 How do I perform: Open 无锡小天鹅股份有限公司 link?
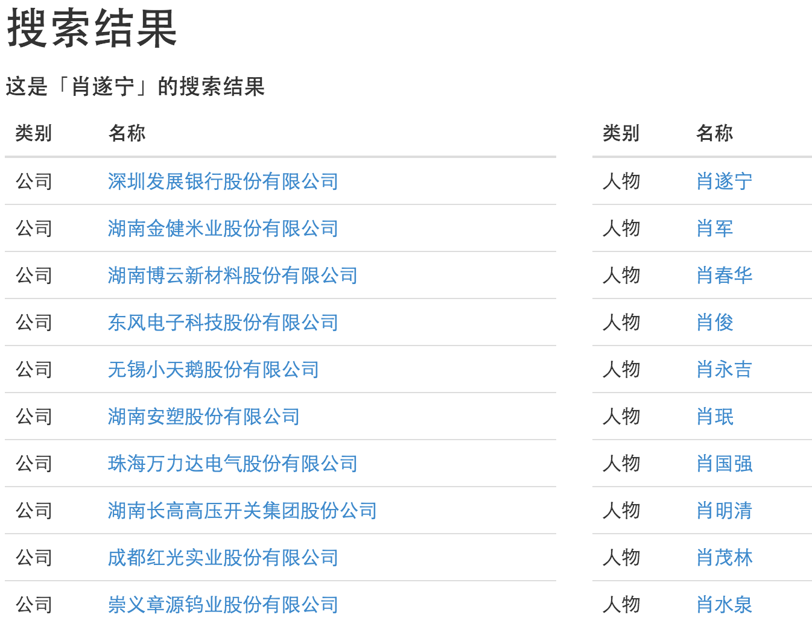point(213,370)
